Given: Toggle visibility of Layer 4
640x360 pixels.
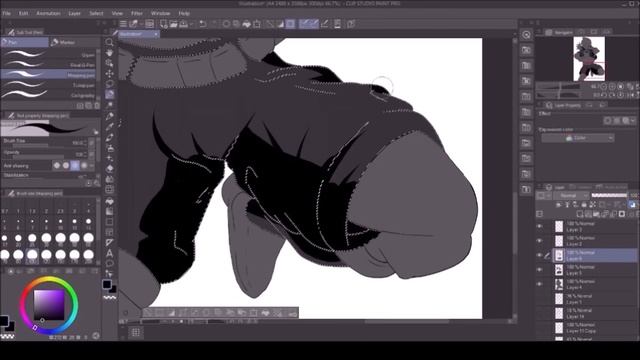Looking at the screenshot, I should click(x=540, y=284).
